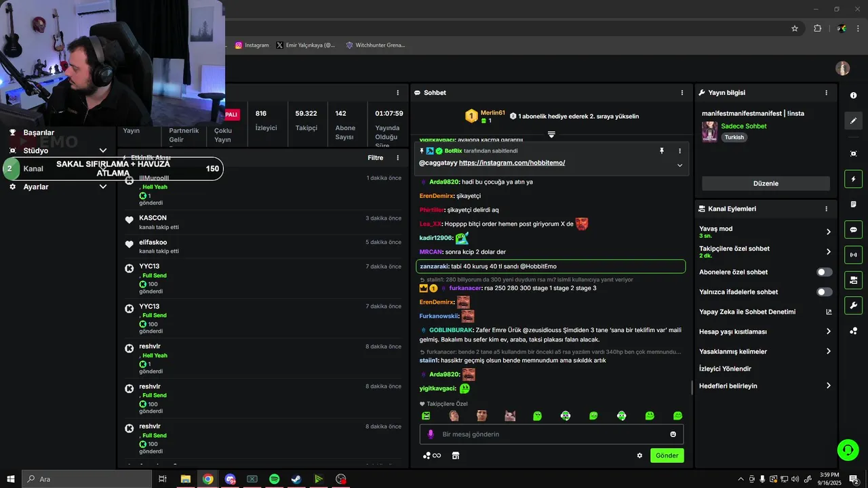The width and height of the screenshot is (868, 488).
Task: Click the pencil edit icon in sidebar
Action: click(x=853, y=121)
